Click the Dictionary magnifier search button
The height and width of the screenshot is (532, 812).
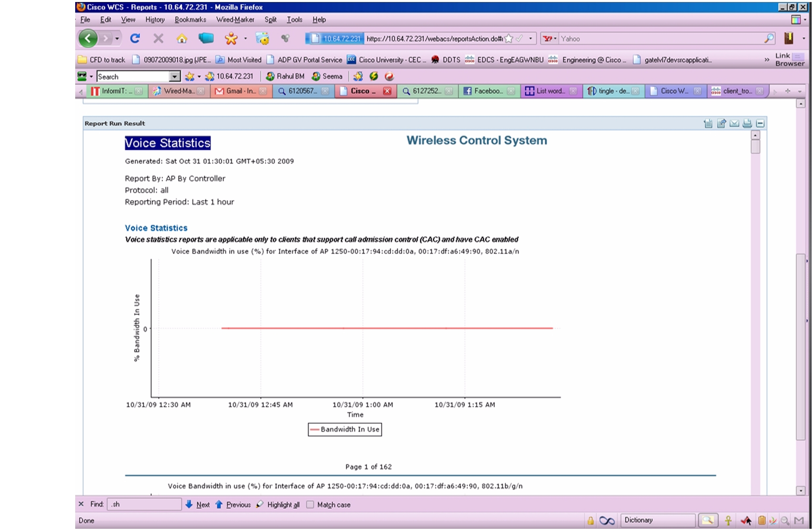click(708, 520)
